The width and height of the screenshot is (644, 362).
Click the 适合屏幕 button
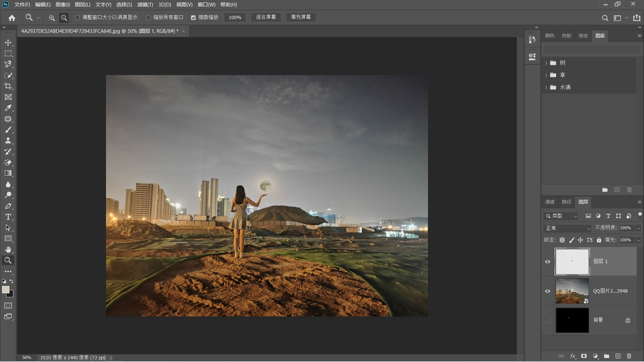pos(266,17)
